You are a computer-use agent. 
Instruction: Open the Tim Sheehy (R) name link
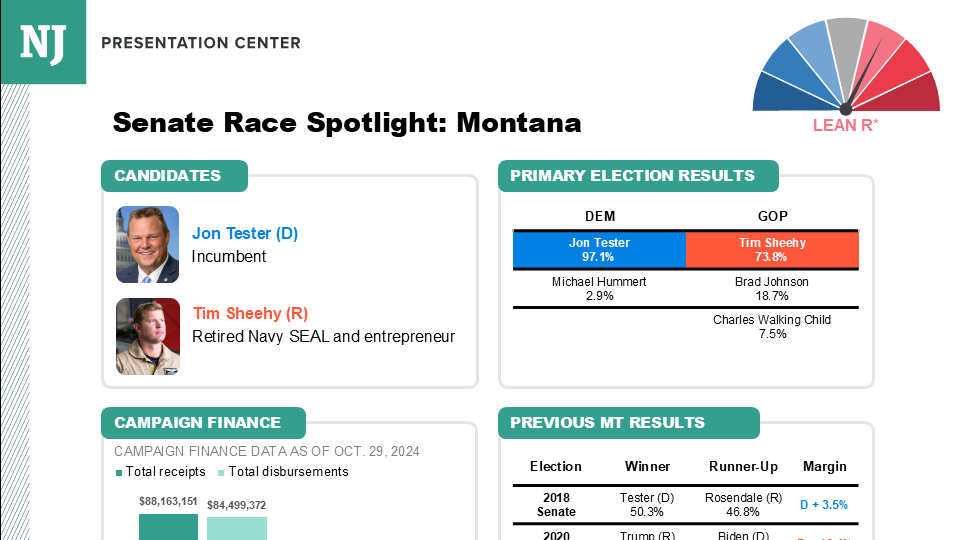[250, 313]
